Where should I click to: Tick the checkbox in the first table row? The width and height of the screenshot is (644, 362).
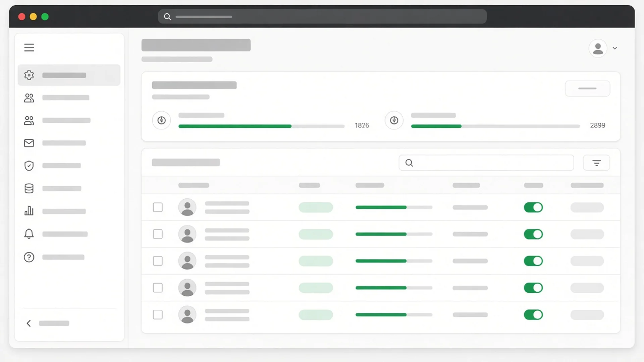(x=158, y=207)
